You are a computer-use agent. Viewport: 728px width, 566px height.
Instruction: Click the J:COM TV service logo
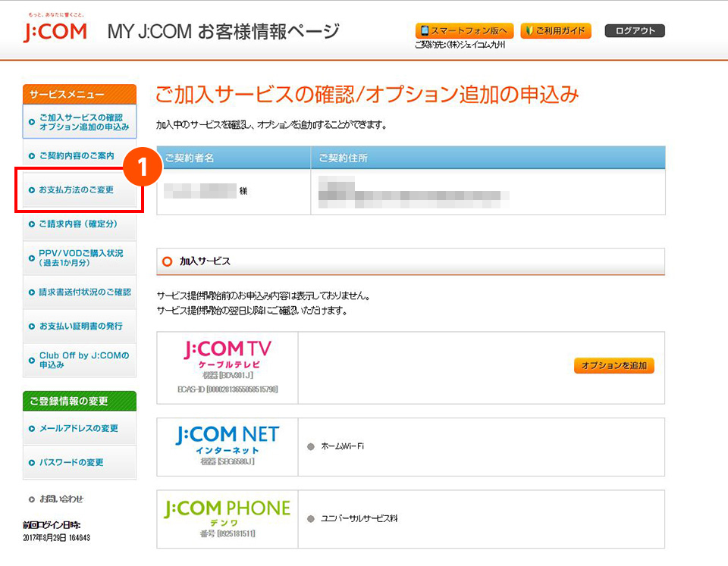(x=227, y=355)
